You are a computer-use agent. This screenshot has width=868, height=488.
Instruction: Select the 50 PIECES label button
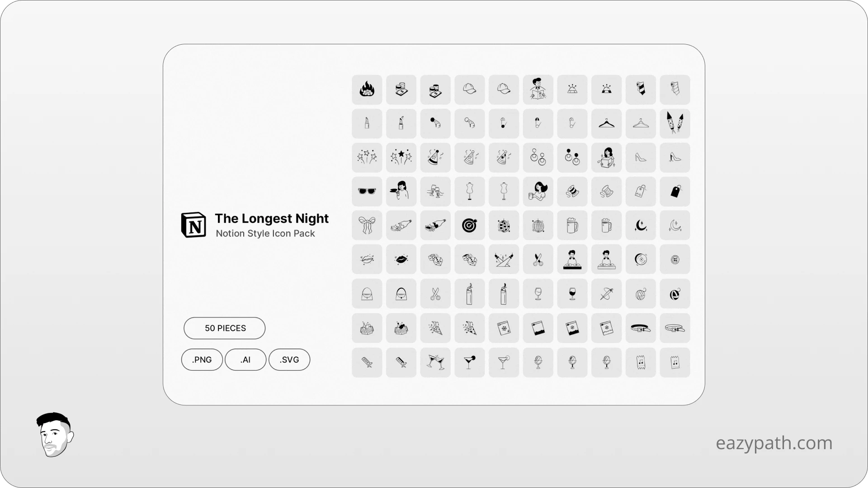click(x=225, y=328)
